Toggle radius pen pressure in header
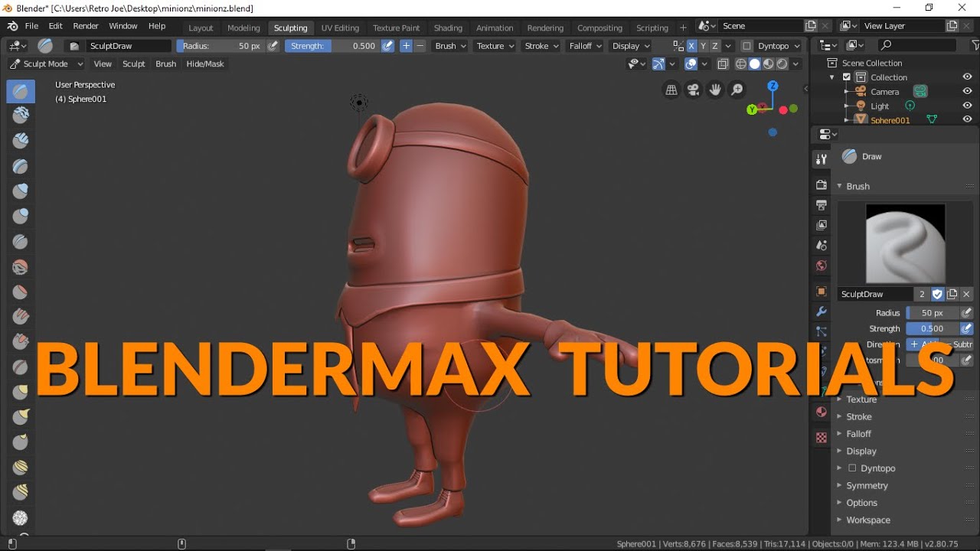 tap(273, 46)
